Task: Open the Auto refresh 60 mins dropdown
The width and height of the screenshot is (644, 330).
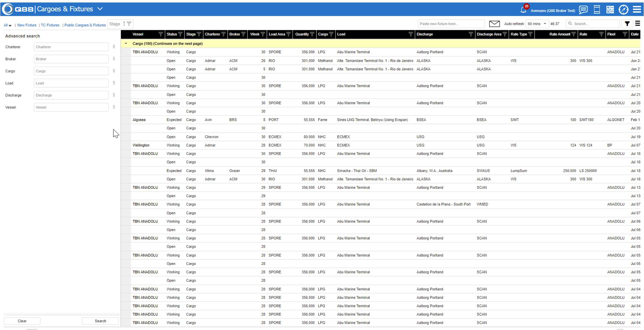Action: coord(537,24)
